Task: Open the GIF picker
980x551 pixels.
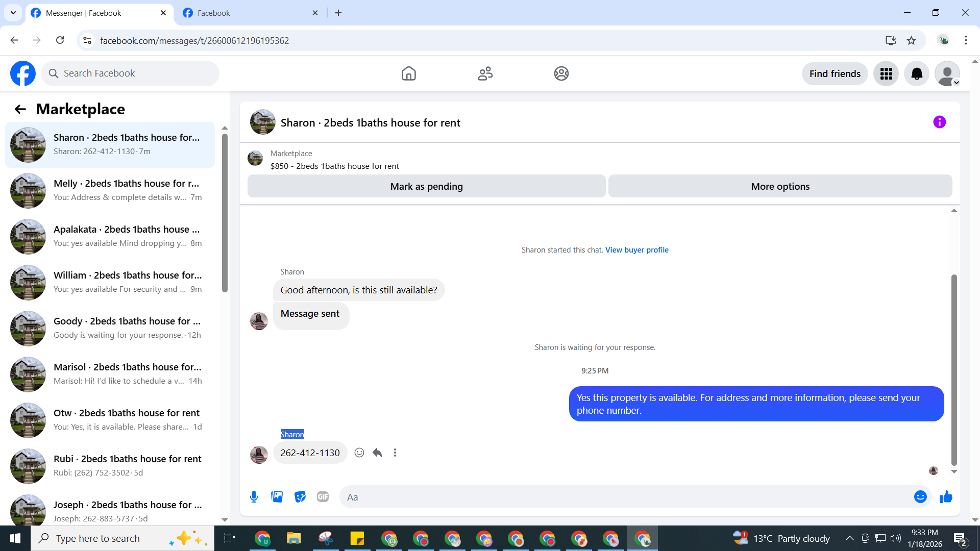Action: click(x=323, y=496)
